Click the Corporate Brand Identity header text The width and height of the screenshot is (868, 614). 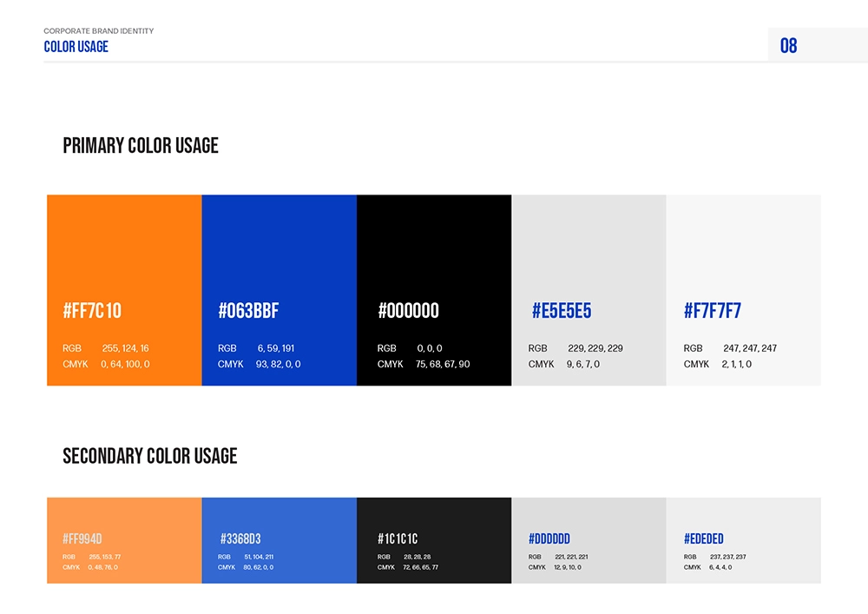coord(99,31)
